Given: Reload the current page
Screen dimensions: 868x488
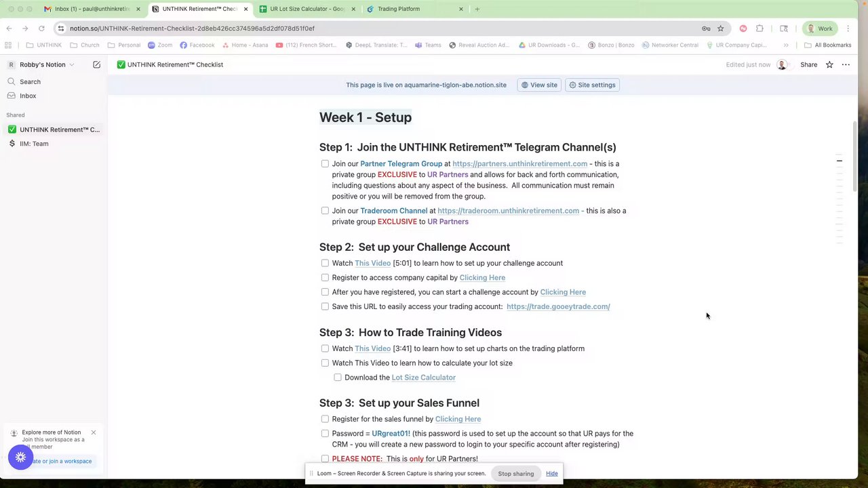Looking at the screenshot, I should coord(41,28).
